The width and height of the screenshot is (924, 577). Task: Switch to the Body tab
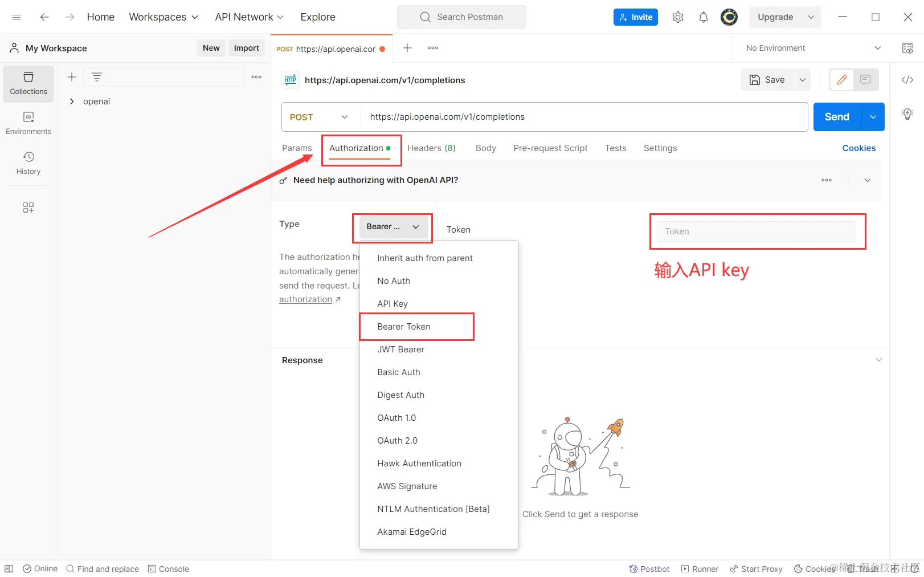click(486, 148)
